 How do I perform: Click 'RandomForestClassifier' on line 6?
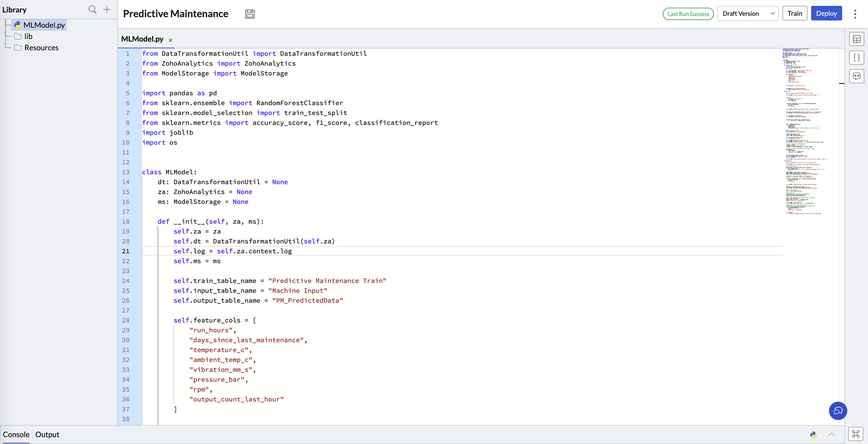[299, 103]
